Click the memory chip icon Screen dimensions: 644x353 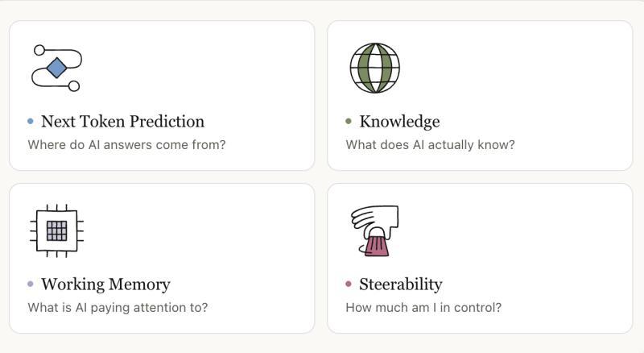pyautogui.click(x=56, y=230)
